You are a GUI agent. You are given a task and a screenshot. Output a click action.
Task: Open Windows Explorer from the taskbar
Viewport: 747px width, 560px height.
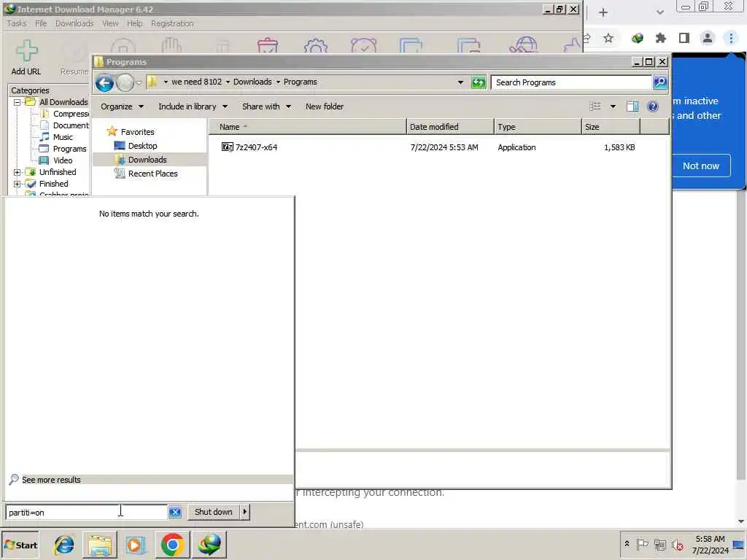pos(99,545)
